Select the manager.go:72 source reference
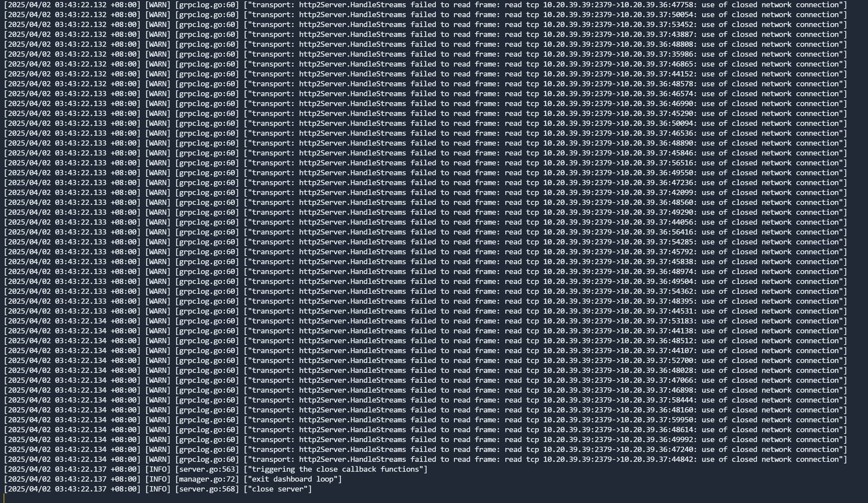This screenshot has width=868, height=503. click(207, 479)
